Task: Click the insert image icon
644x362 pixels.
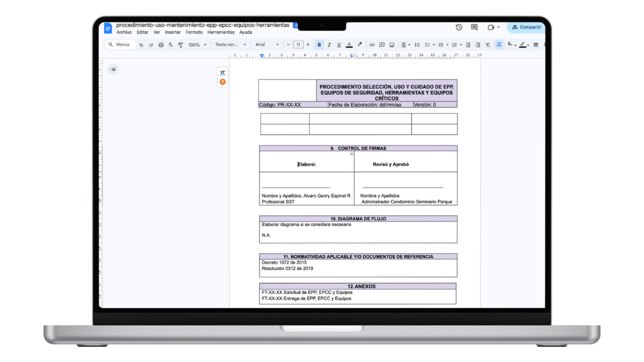Action: pyautogui.click(x=392, y=45)
